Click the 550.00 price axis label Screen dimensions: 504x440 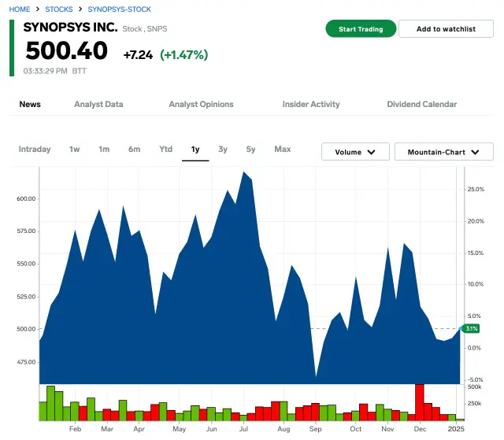[26, 264]
